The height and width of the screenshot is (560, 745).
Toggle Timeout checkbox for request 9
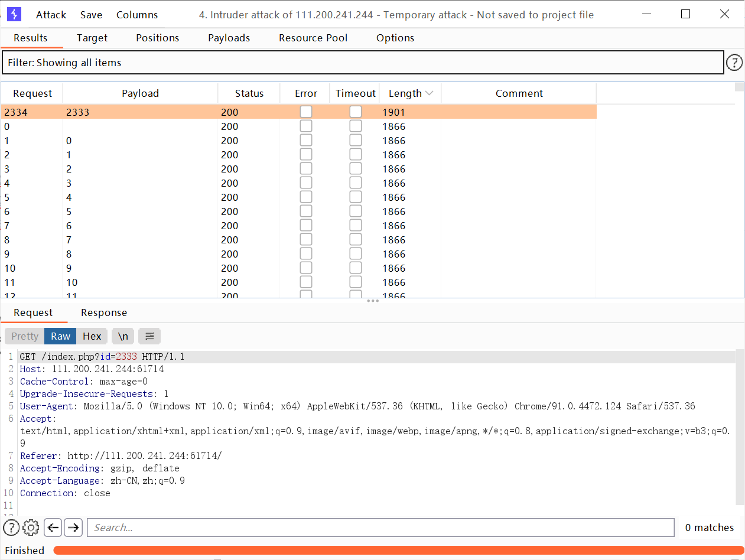[x=356, y=253]
